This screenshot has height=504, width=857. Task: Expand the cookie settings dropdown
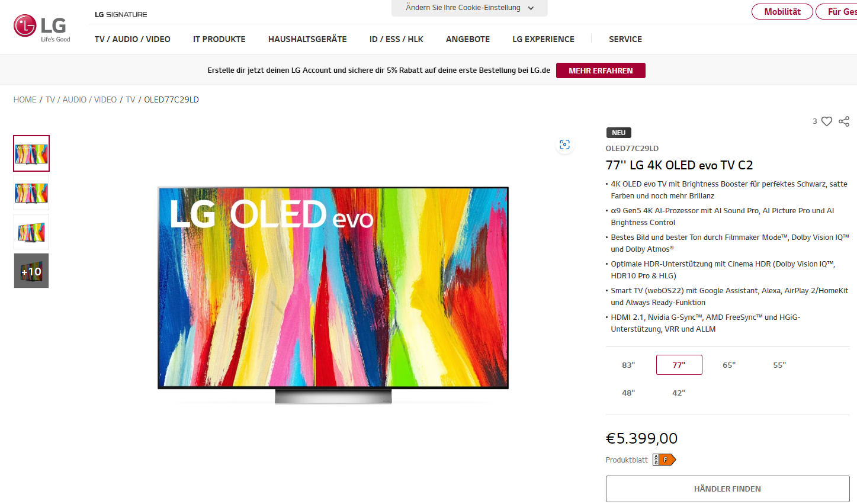(x=470, y=8)
